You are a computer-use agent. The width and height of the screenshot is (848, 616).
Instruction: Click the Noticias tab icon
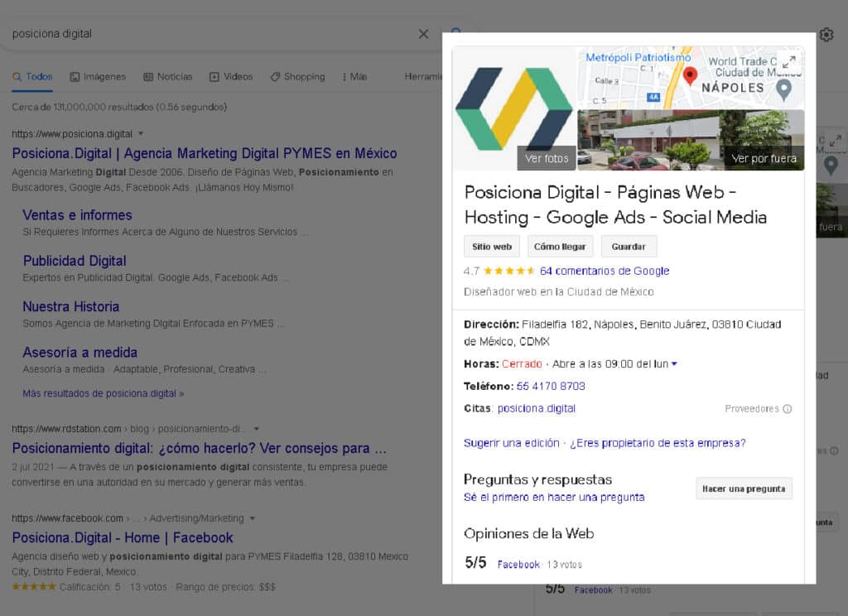click(x=148, y=77)
